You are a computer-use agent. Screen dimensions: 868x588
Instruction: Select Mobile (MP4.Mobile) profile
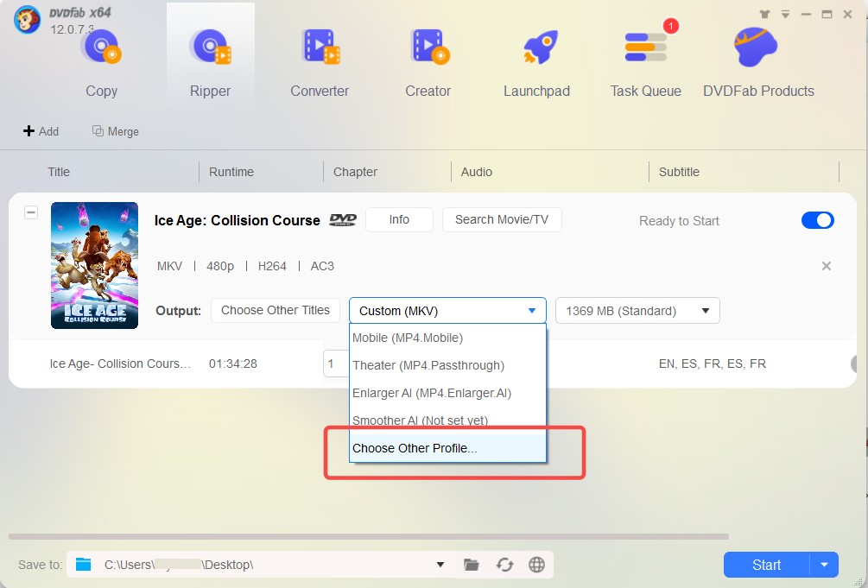coord(448,338)
